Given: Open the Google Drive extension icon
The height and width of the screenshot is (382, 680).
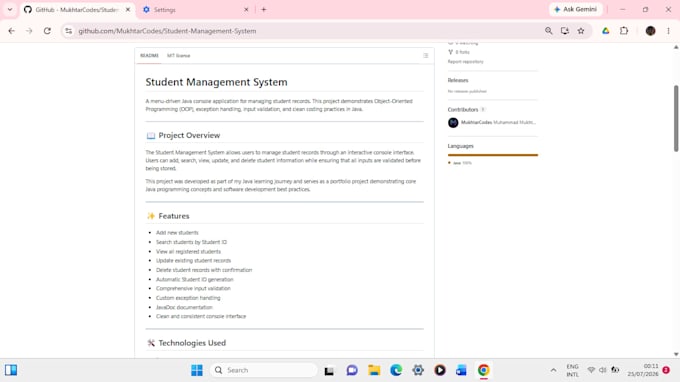Looking at the screenshot, I should coord(606,31).
